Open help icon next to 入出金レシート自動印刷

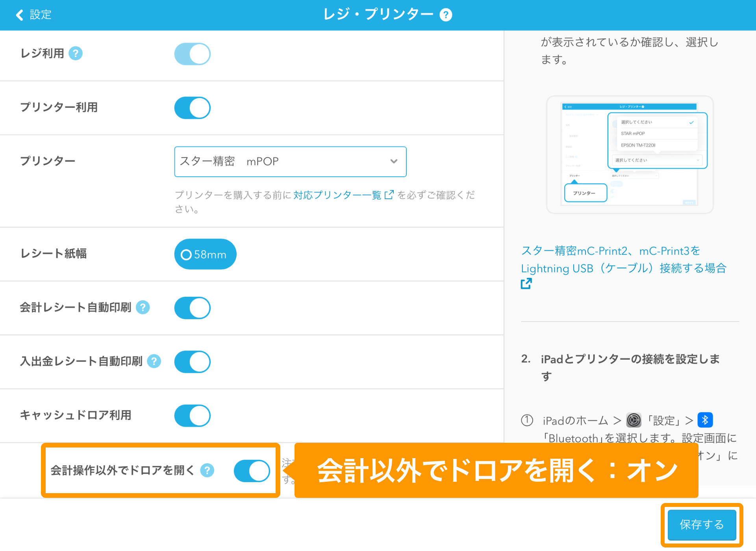point(154,361)
